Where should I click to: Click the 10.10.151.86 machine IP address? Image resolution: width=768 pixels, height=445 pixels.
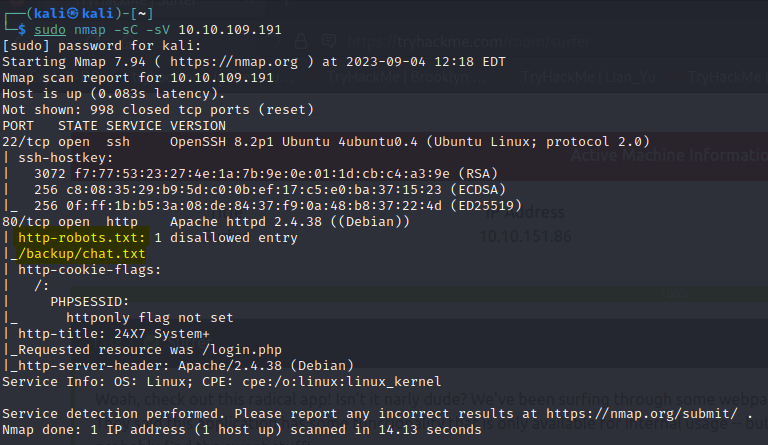click(525, 237)
